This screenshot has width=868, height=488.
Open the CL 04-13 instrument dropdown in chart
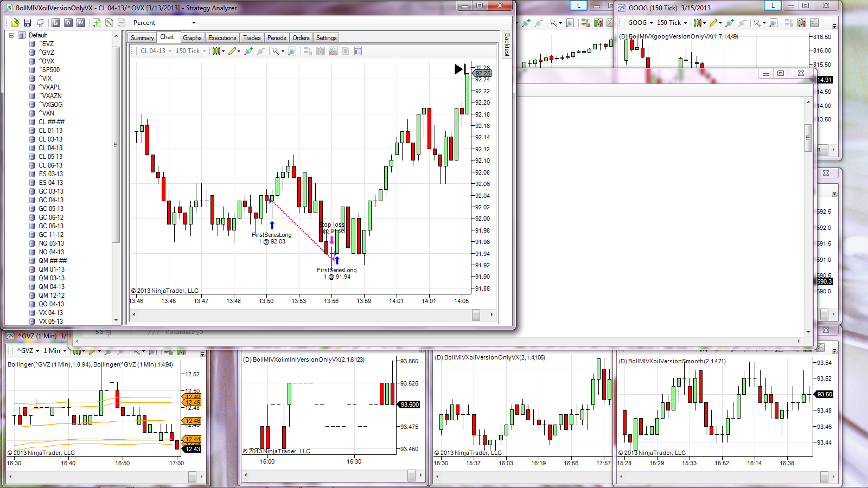(x=156, y=51)
